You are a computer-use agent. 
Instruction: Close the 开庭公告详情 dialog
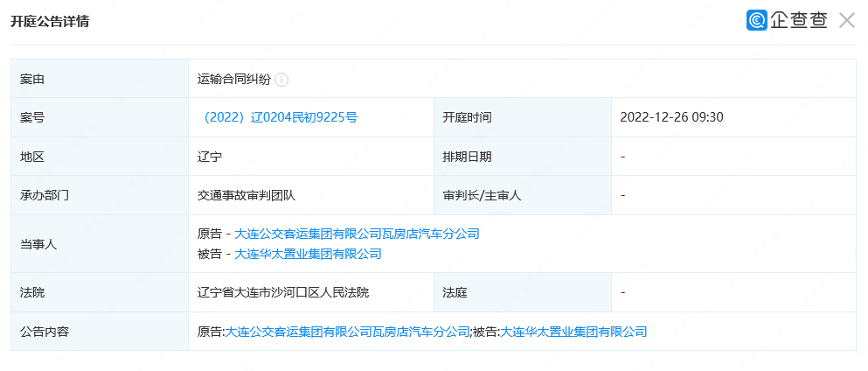[x=847, y=20]
